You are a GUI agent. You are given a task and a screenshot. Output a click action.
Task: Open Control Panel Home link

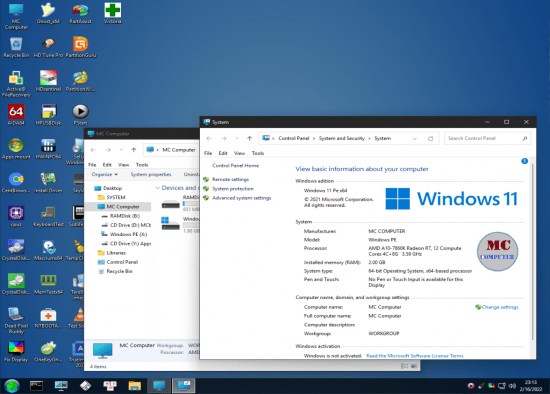point(235,166)
